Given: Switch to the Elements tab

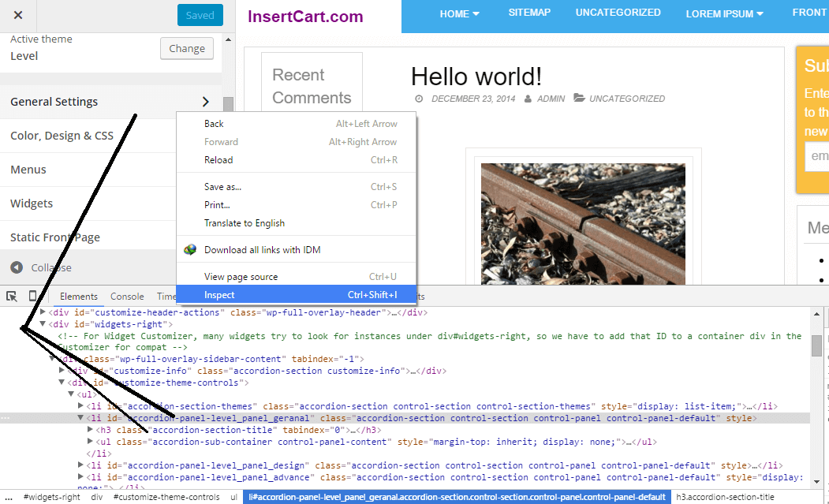Looking at the screenshot, I should coord(79,296).
